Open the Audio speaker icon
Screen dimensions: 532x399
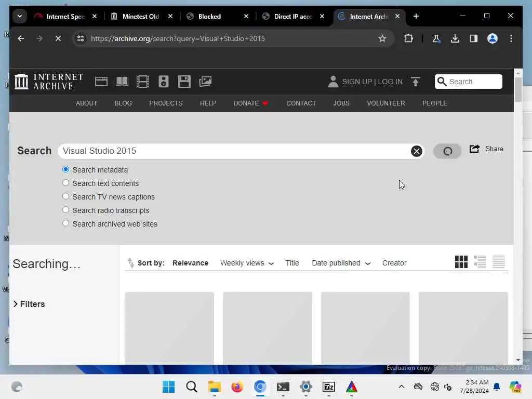coord(164,82)
